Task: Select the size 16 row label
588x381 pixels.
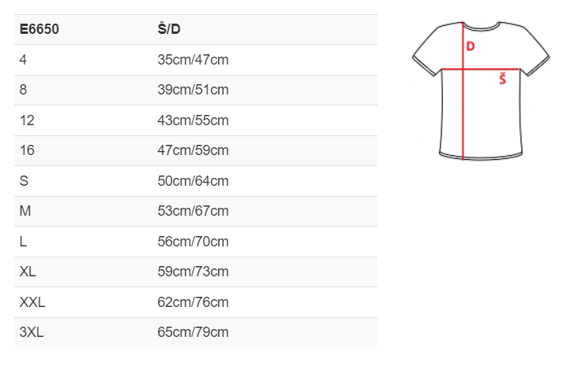Action: [27, 150]
